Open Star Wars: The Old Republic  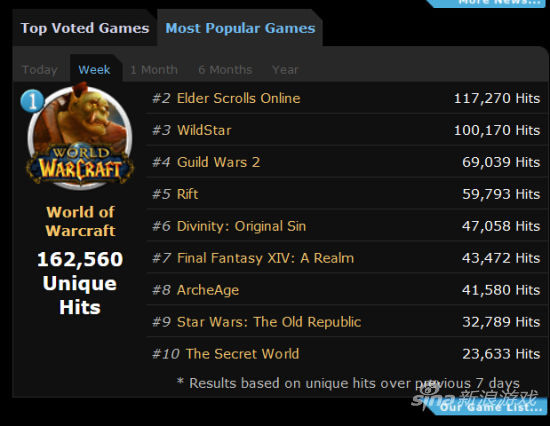click(x=269, y=322)
